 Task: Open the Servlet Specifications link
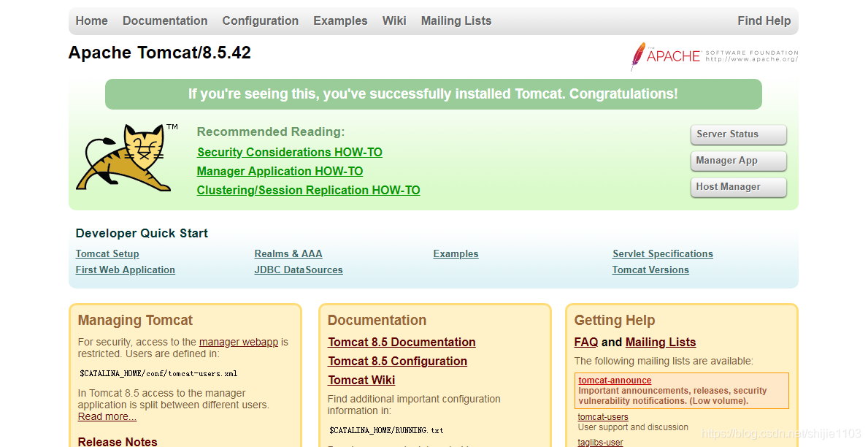point(663,253)
